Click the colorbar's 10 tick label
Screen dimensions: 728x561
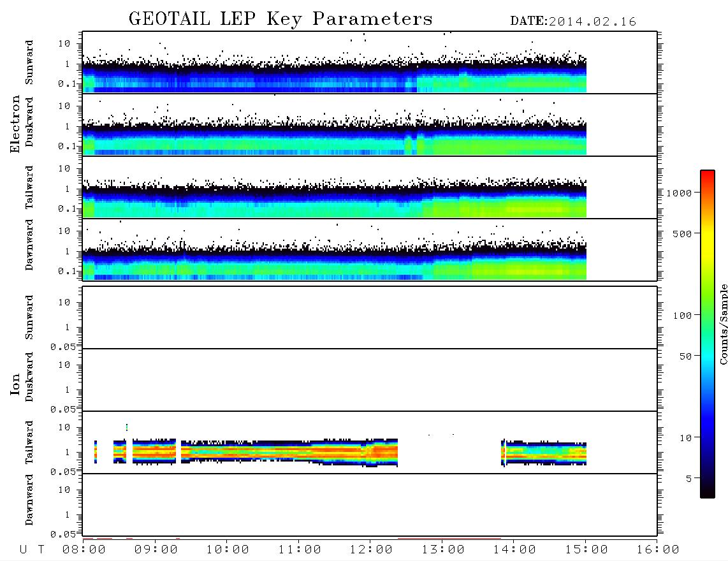(686, 438)
